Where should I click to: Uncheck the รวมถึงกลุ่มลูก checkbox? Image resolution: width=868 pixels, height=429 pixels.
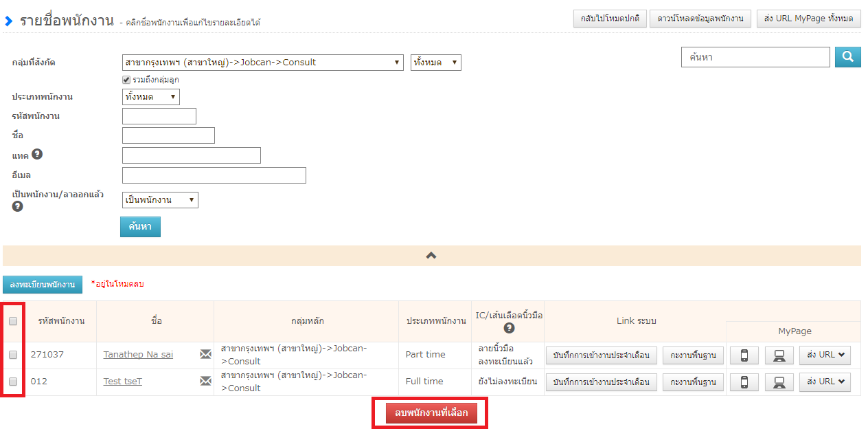126,80
